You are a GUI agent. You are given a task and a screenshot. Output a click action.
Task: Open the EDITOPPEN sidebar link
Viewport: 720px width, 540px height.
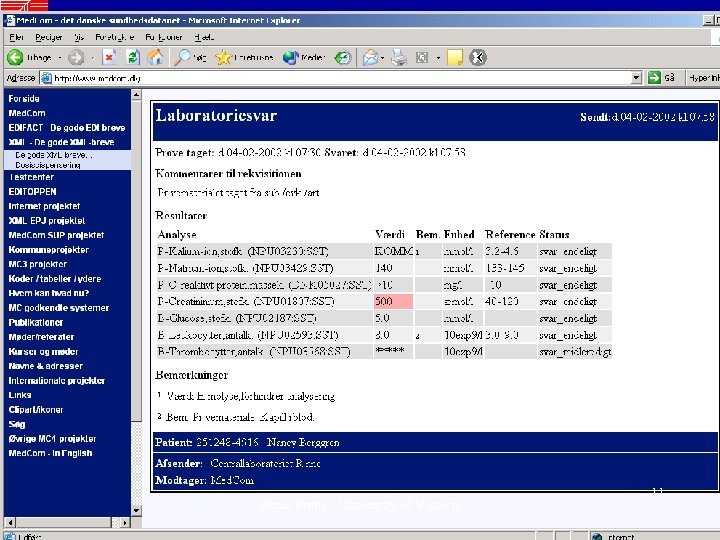point(32,191)
